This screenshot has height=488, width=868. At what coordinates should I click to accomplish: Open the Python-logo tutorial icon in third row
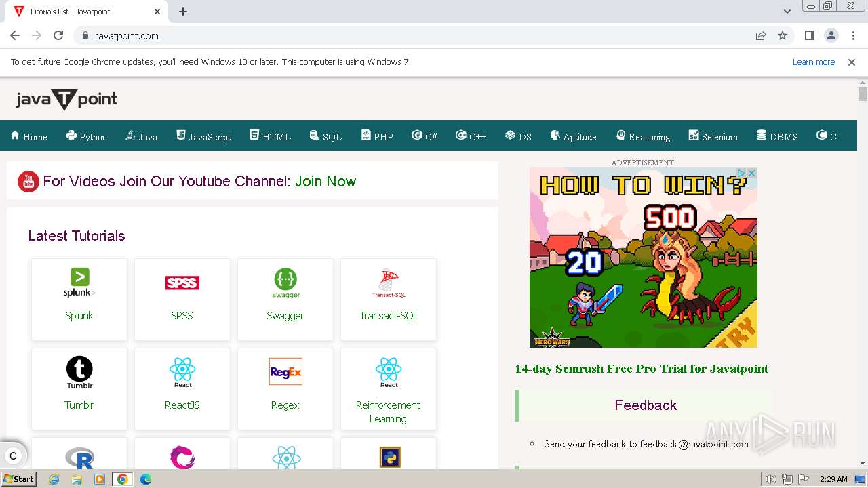coord(390,457)
